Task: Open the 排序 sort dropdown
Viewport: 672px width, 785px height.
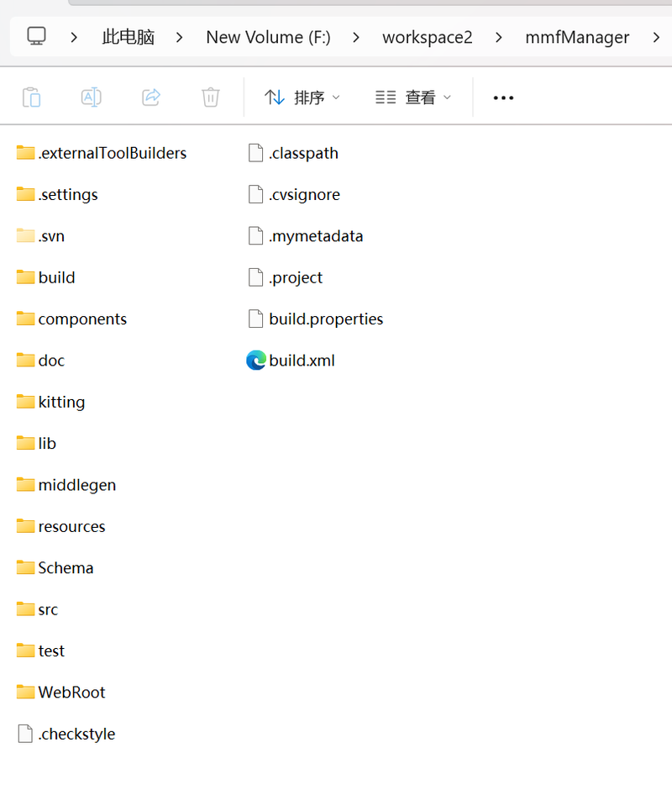Action: 302,97
